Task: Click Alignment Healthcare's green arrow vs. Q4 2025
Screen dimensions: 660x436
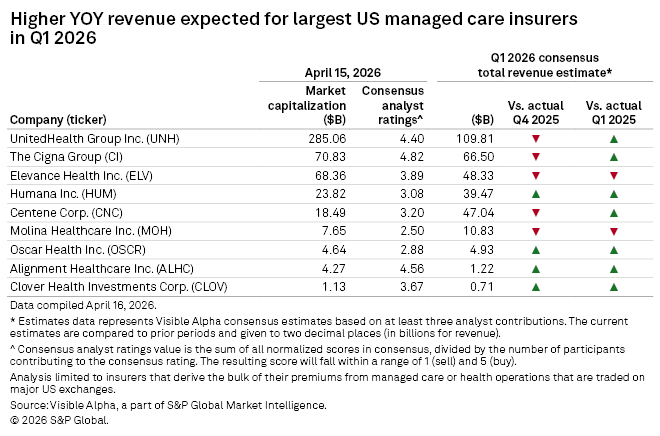Action: pos(536,268)
